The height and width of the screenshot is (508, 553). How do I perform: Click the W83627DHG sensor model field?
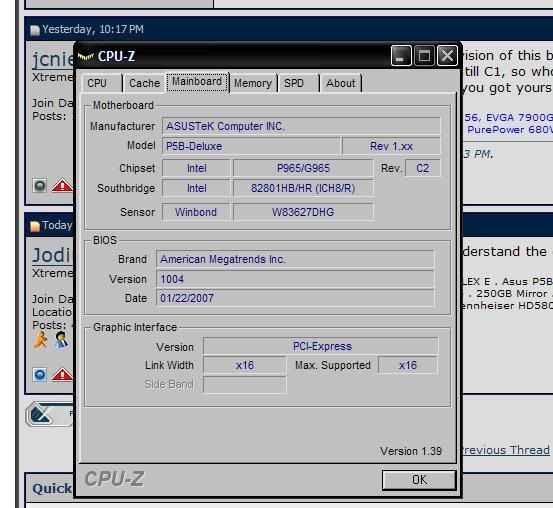pyautogui.click(x=303, y=212)
